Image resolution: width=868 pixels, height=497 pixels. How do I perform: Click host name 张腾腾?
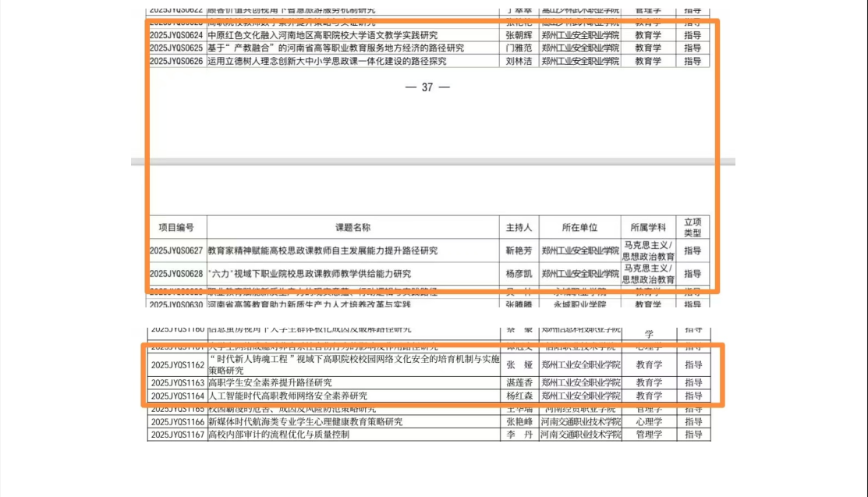[x=519, y=305]
